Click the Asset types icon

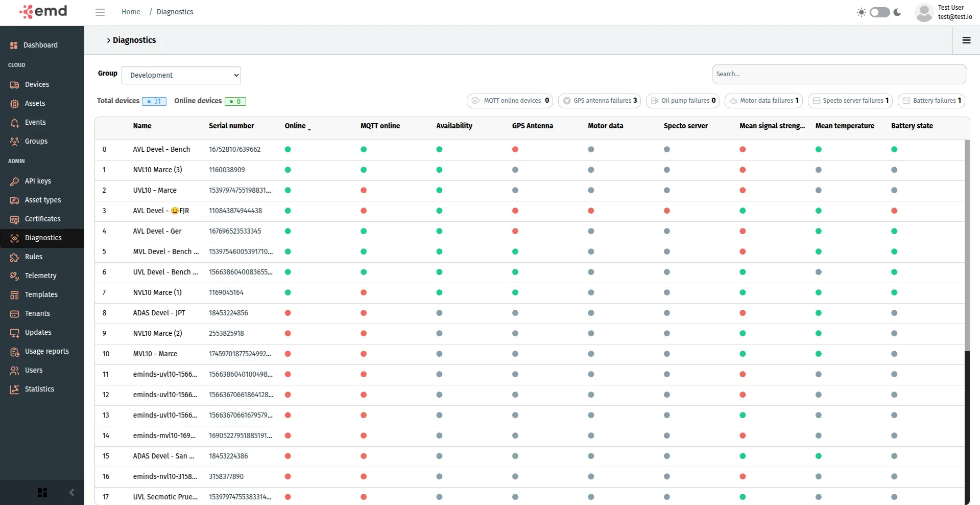tap(14, 200)
